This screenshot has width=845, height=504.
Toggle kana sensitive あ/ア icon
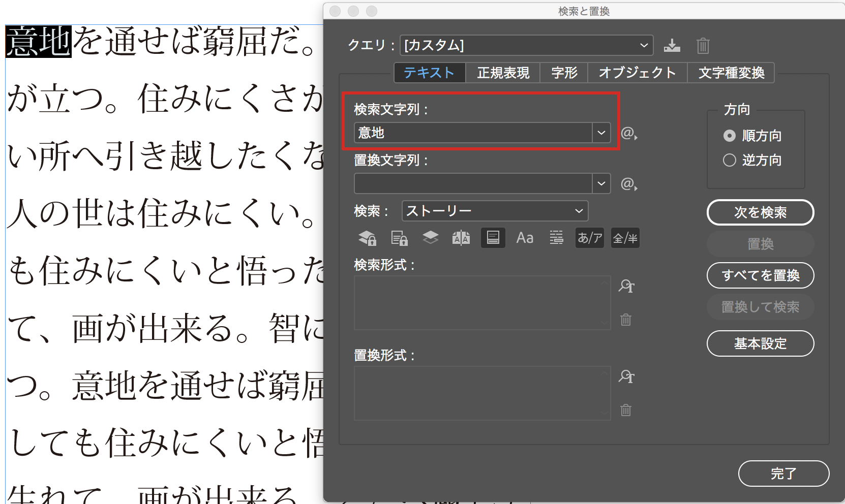[590, 238]
